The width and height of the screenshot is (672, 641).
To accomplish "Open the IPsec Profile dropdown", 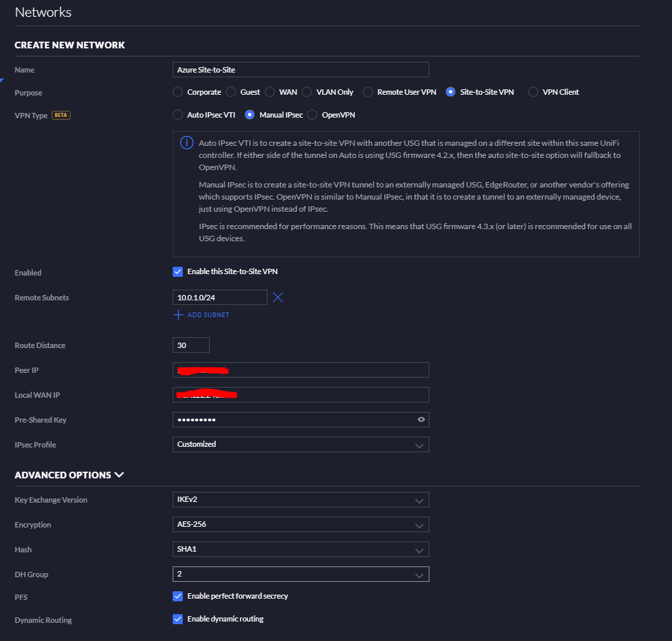I will point(300,444).
